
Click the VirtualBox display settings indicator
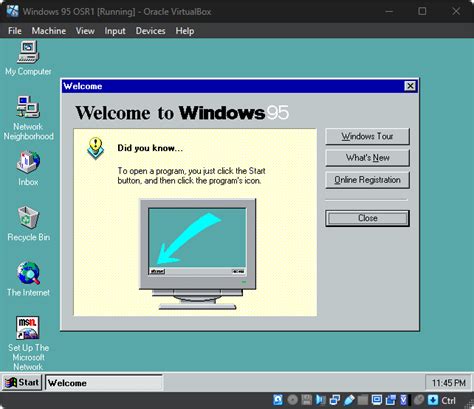pos(377,400)
